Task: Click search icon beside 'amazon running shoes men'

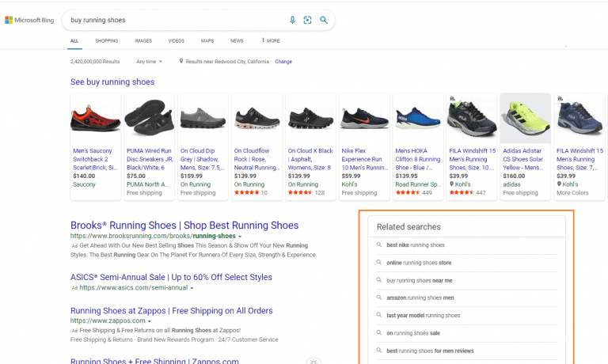Action: [379, 298]
